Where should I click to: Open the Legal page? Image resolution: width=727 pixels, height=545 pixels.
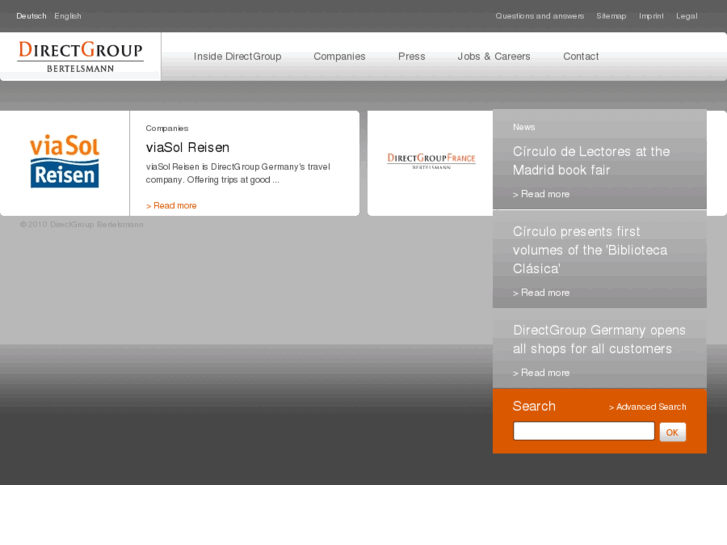point(687,16)
